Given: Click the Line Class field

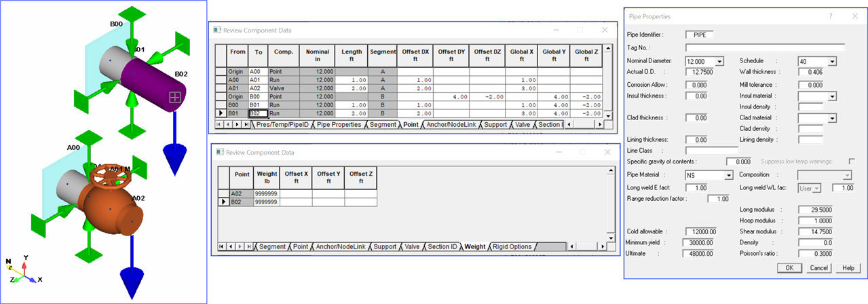Looking at the screenshot, I should point(711,150).
